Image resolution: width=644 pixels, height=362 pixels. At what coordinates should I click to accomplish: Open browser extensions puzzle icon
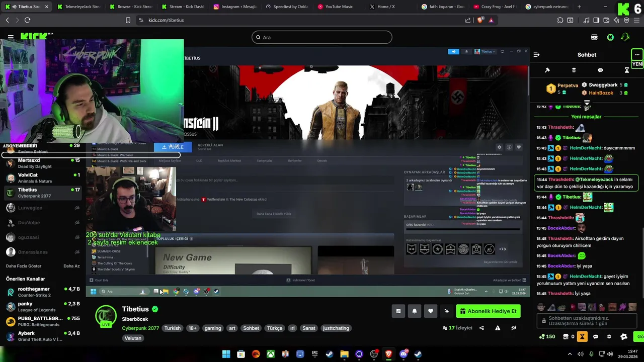coord(560,20)
